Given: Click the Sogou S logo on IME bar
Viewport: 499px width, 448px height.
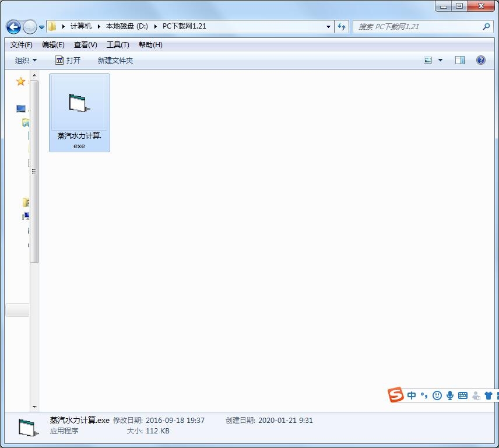Looking at the screenshot, I should pyautogui.click(x=396, y=395).
